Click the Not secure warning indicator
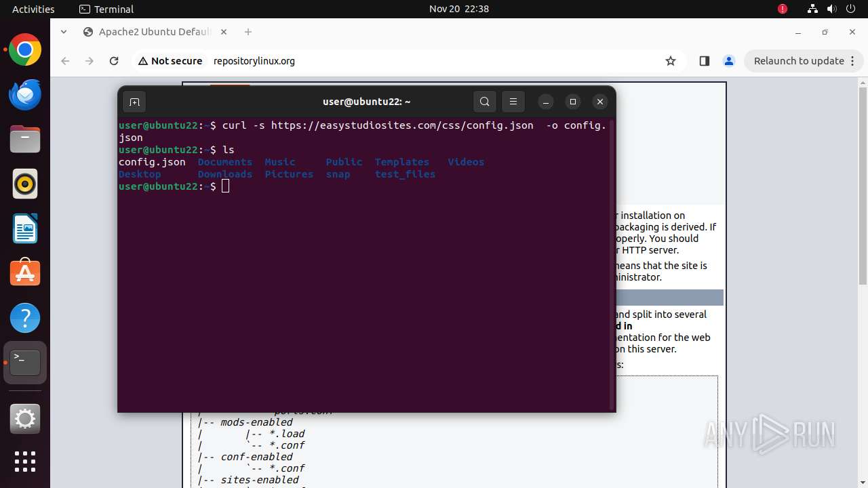Viewport: 868px width, 488px height. click(170, 61)
